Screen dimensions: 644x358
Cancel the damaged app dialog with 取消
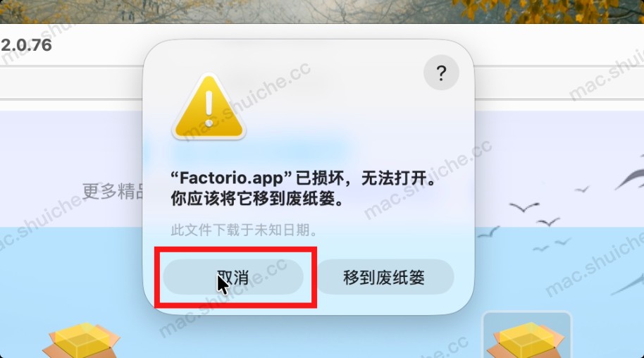pos(233,277)
